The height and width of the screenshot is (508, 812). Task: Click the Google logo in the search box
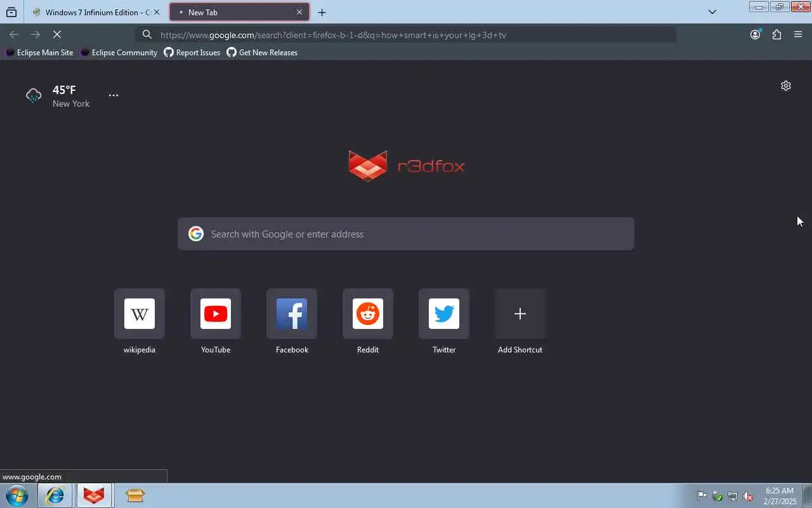(196, 234)
